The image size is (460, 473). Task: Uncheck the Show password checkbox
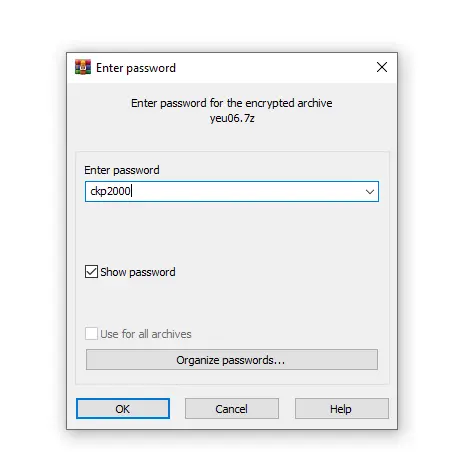pyautogui.click(x=91, y=272)
